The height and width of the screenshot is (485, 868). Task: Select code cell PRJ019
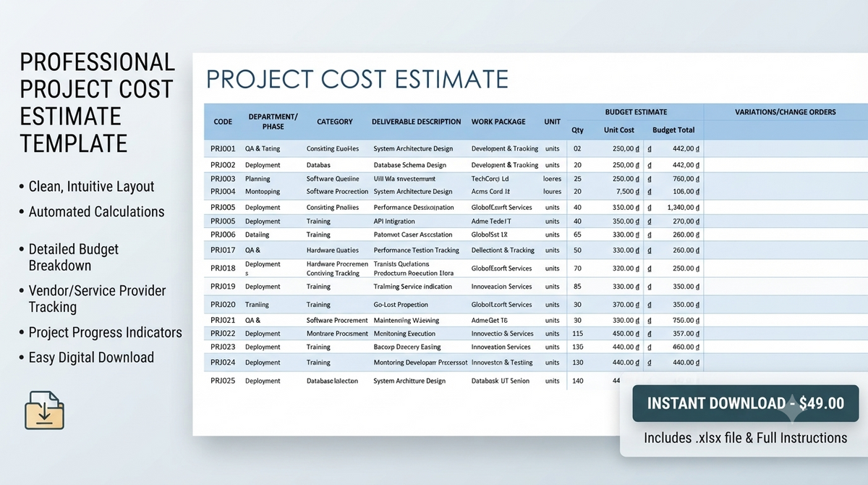pos(223,287)
